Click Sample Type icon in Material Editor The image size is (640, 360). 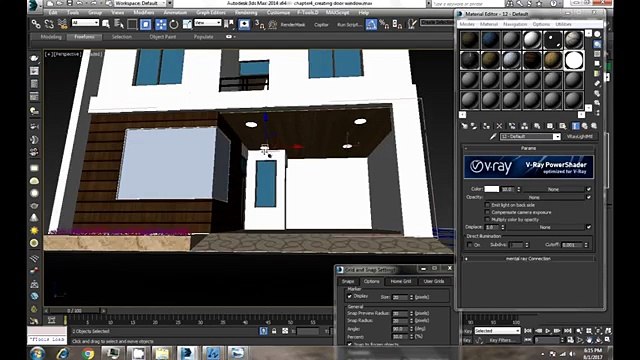coord(597,34)
